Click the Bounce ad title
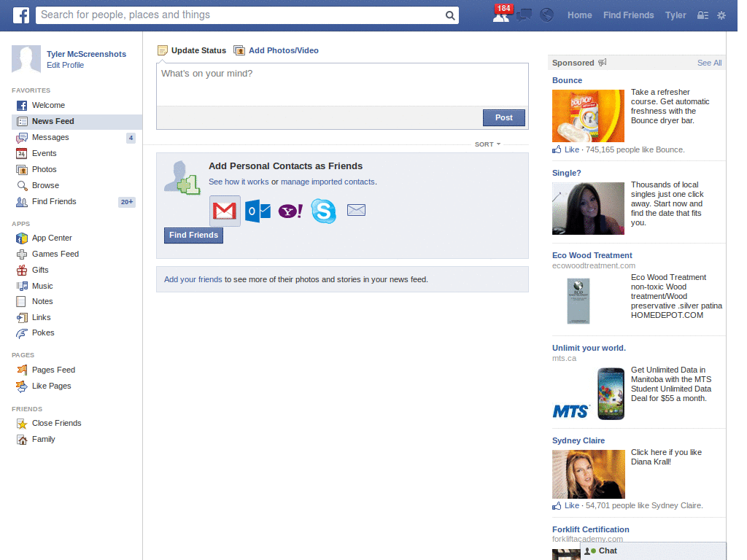Image resolution: width=747 pixels, height=560 pixels. click(567, 80)
